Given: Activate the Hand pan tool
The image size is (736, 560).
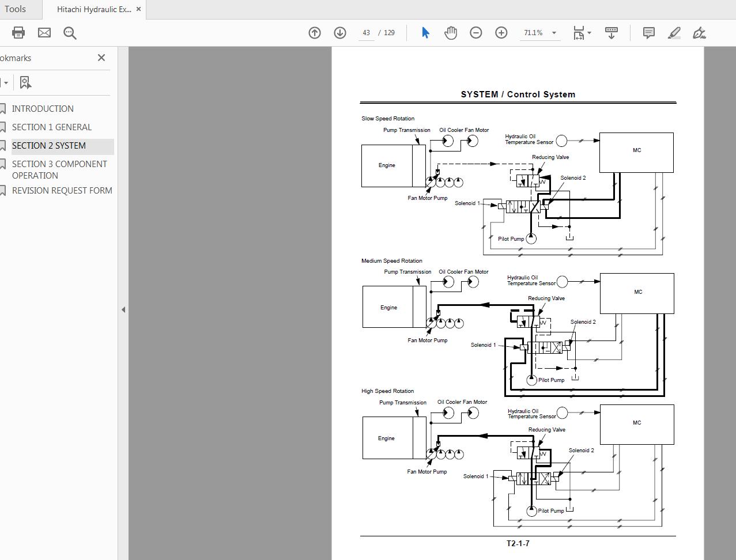Looking at the screenshot, I should click(x=451, y=33).
